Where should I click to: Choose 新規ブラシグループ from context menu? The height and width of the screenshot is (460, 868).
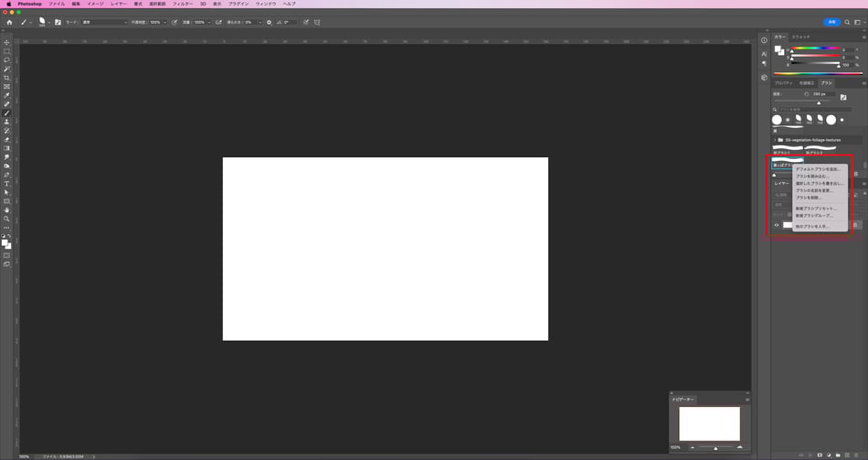[x=814, y=216]
